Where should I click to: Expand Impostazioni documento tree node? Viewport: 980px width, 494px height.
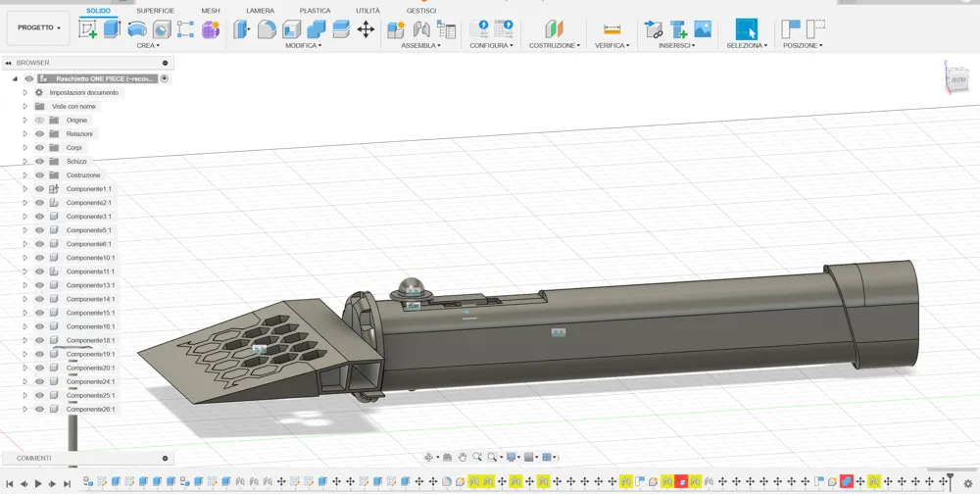click(25, 92)
